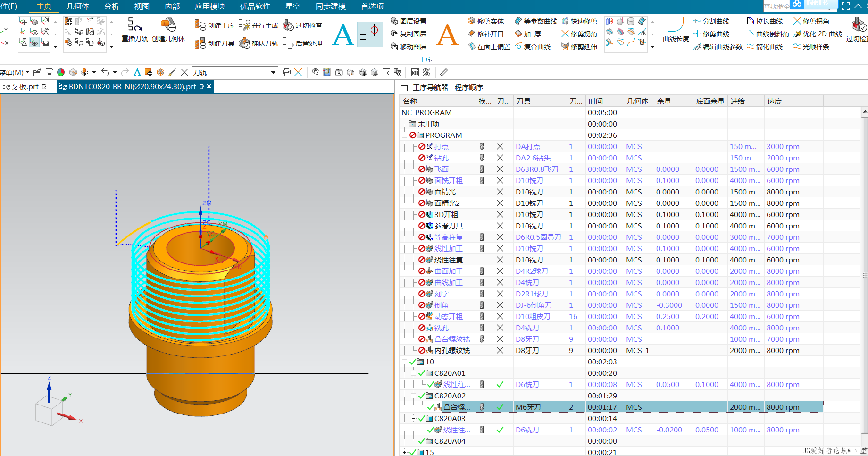Open the 分析 ribbon tab

[112, 6]
